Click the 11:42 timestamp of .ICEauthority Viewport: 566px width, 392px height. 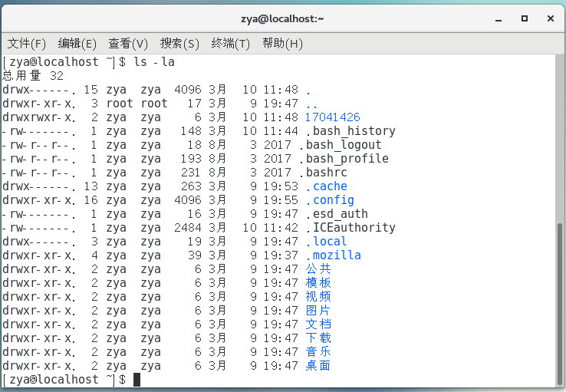(x=281, y=228)
